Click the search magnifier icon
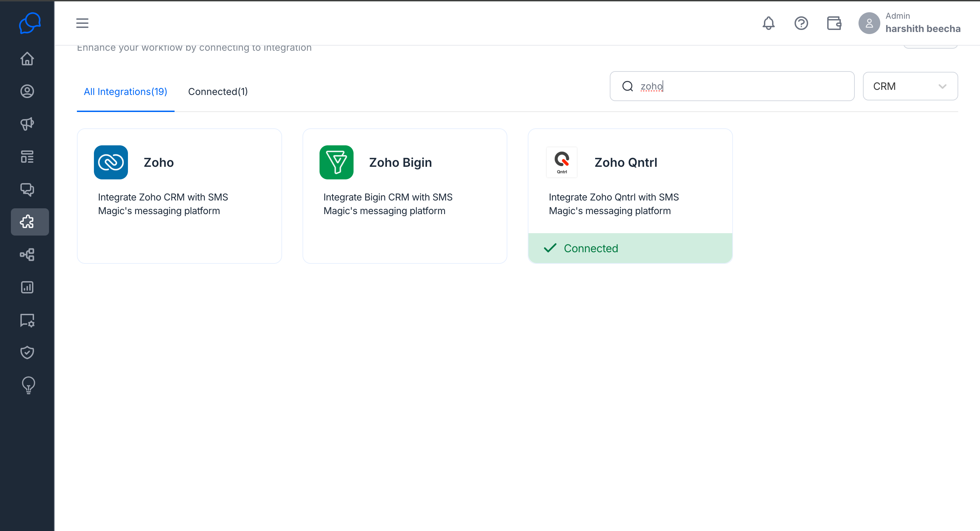Viewport: 980px width, 531px height. (627, 86)
